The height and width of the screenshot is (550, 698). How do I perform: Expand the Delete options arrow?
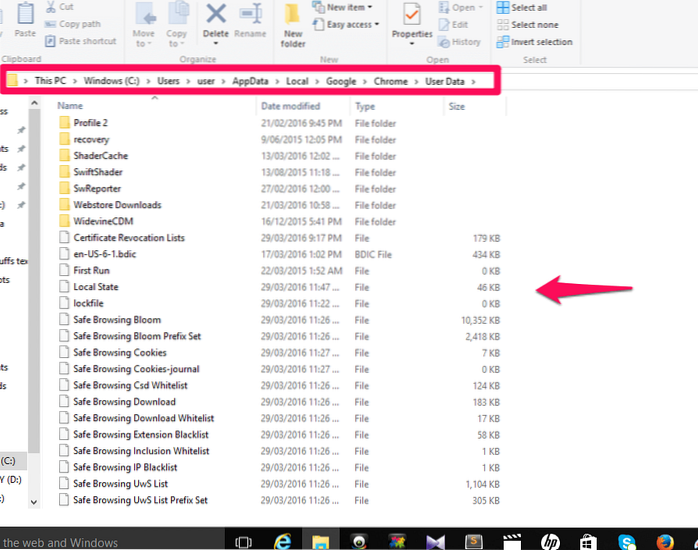pos(216,43)
